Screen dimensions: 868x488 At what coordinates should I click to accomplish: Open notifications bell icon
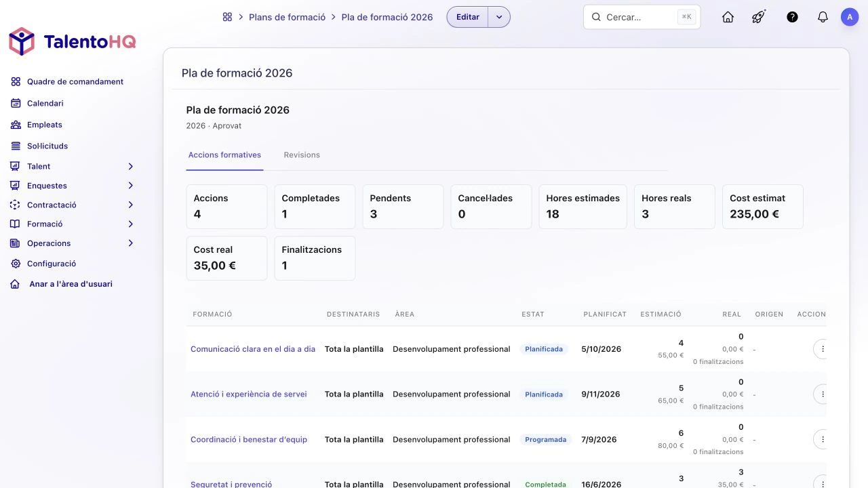pos(823,17)
